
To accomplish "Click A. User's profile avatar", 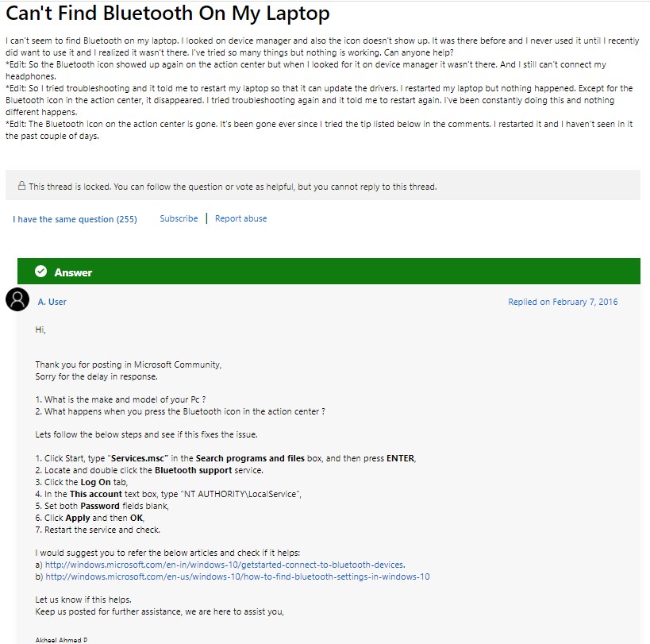I will point(17,301).
